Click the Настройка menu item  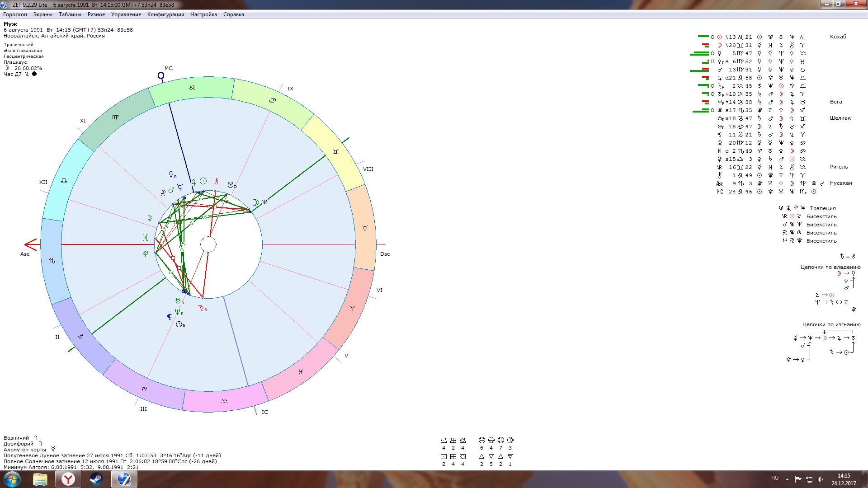pyautogui.click(x=203, y=14)
